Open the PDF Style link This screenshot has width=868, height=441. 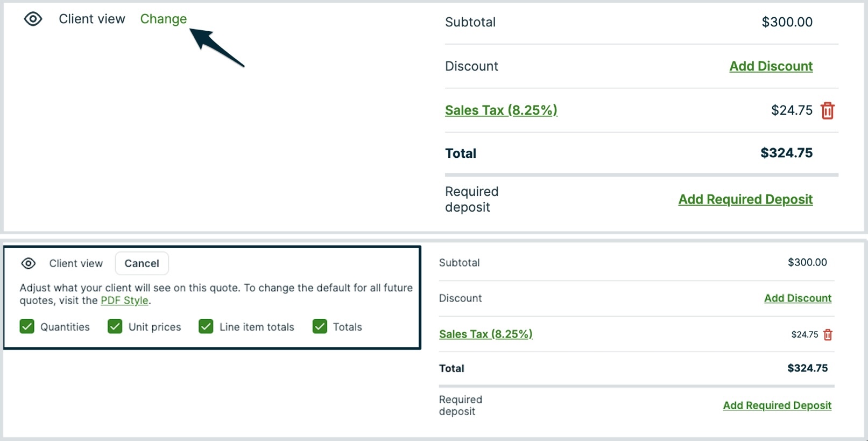coord(124,300)
